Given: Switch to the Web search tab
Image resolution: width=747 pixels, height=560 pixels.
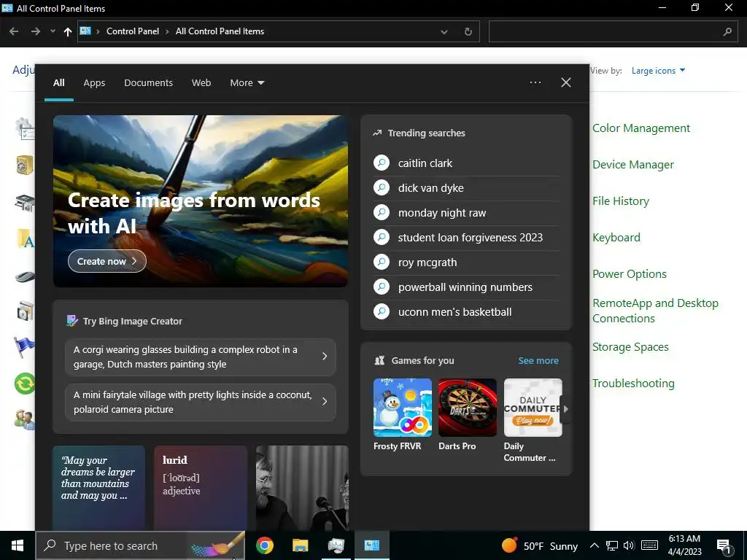Looking at the screenshot, I should (201, 83).
